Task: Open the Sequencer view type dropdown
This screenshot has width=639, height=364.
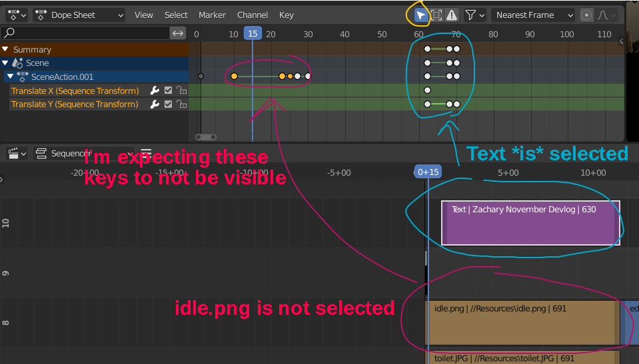Action: tap(83, 154)
